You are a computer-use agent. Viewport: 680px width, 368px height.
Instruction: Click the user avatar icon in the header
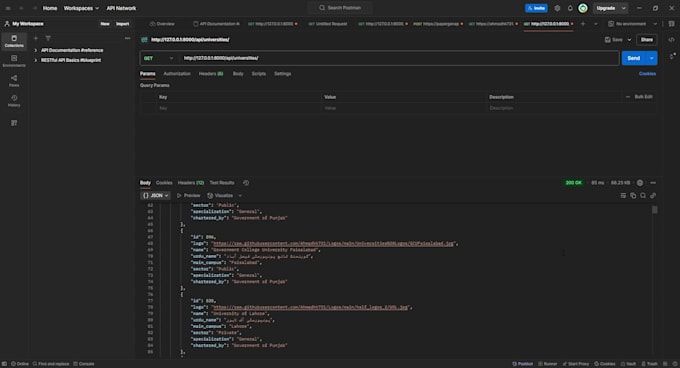click(x=583, y=8)
